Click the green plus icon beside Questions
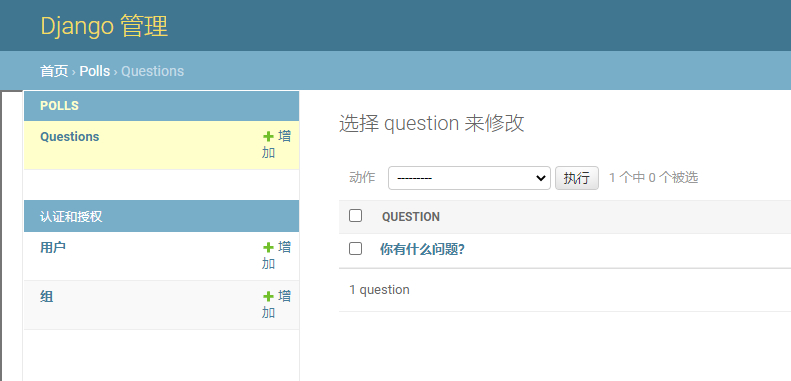The width and height of the screenshot is (791, 381). [268, 136]
